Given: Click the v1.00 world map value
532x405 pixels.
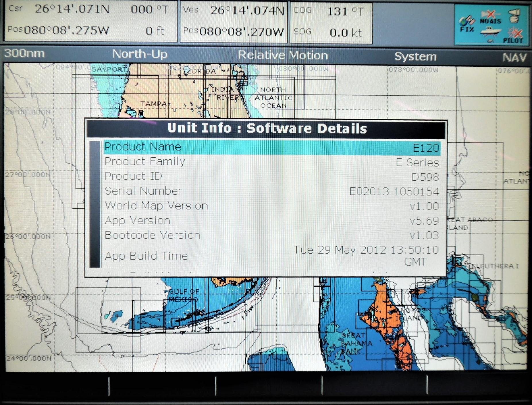Looking at the screenshot, I should (424, 206).
